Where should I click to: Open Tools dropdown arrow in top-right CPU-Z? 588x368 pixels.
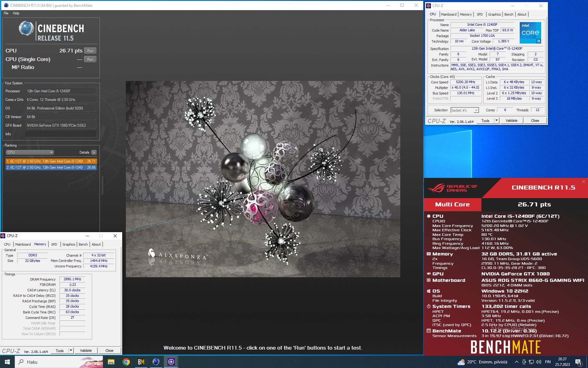click(497, 121)
